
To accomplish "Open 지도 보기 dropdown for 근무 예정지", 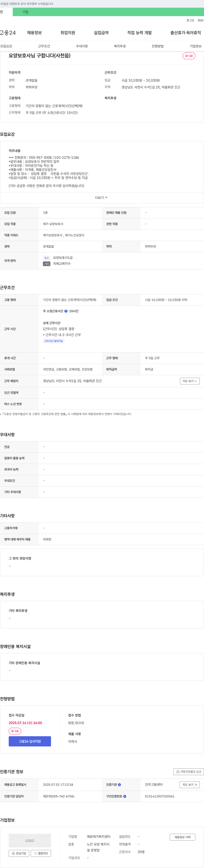I will point(190,381).
